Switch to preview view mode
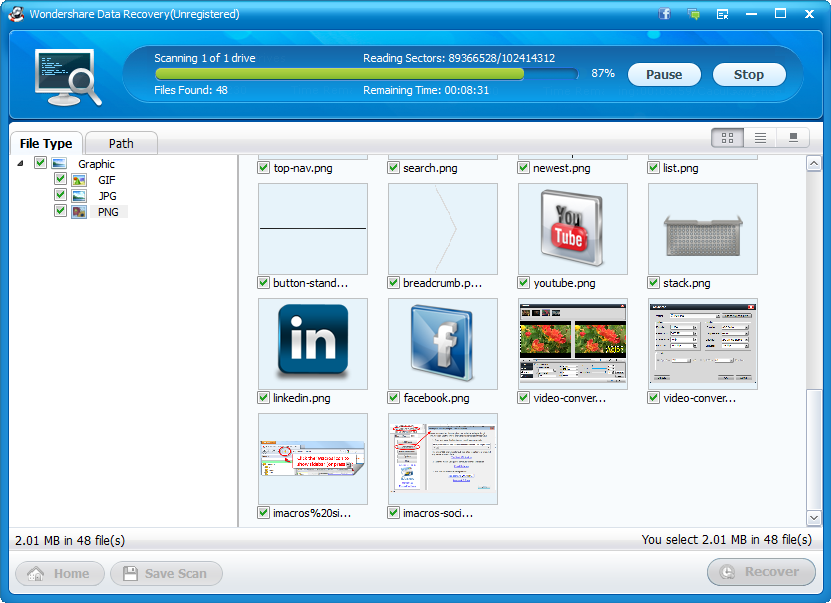Screen dimensions: 831x603 click(x=793, y=138)
